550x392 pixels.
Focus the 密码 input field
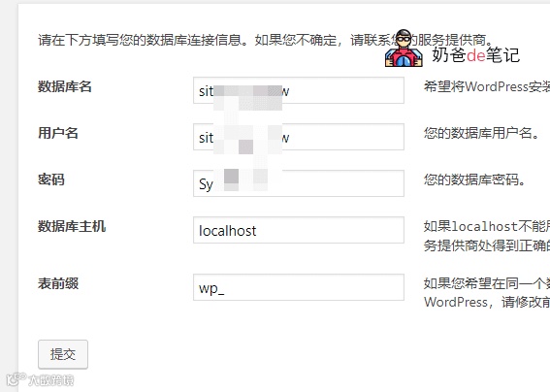point(299,183)
